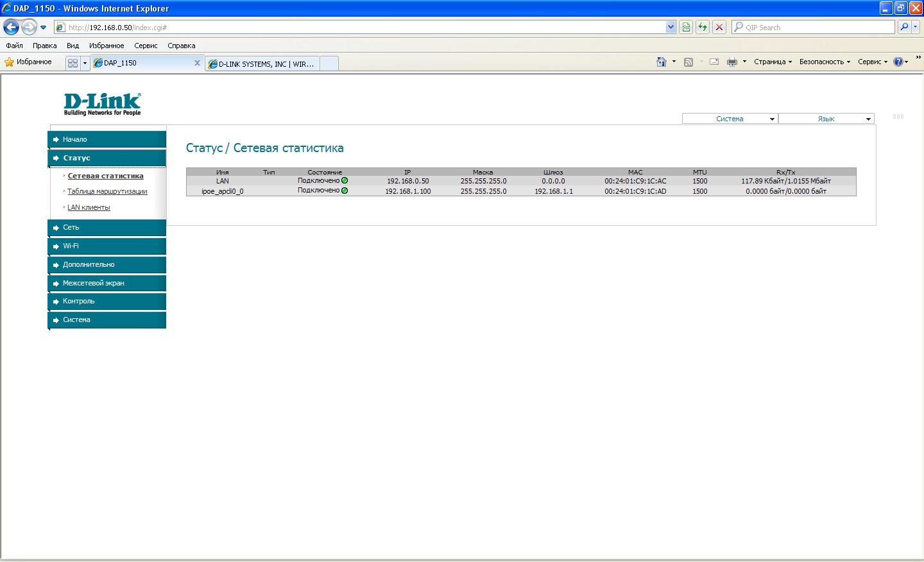
Task: Switch to the D-LINK SYSTEMS tab
Action: (x=264, y=64)
